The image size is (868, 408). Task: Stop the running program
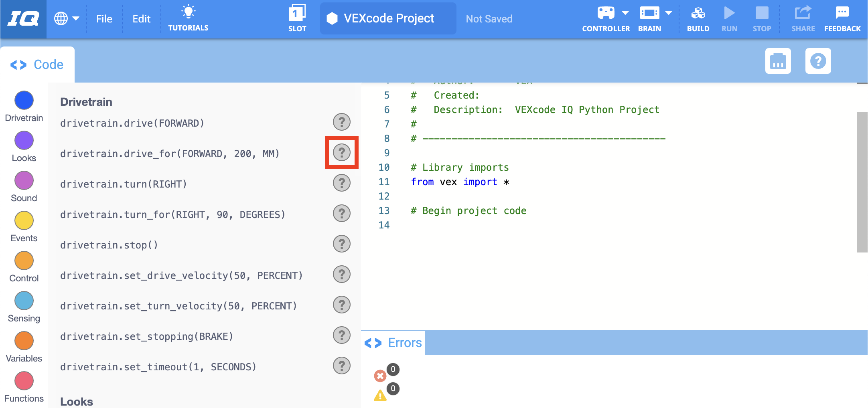(761, 18)
